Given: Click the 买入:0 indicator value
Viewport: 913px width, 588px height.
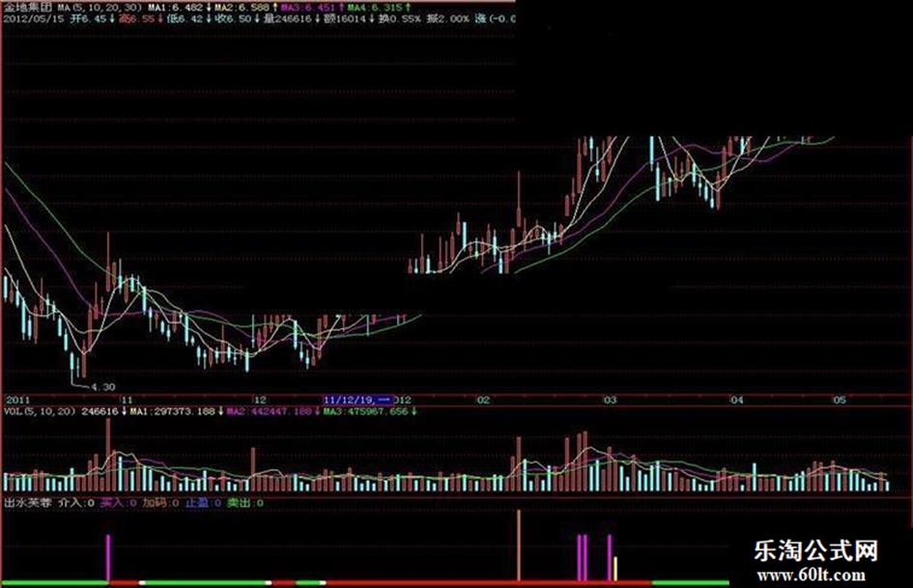Looking at the screenshot, I should click(119, 502).
